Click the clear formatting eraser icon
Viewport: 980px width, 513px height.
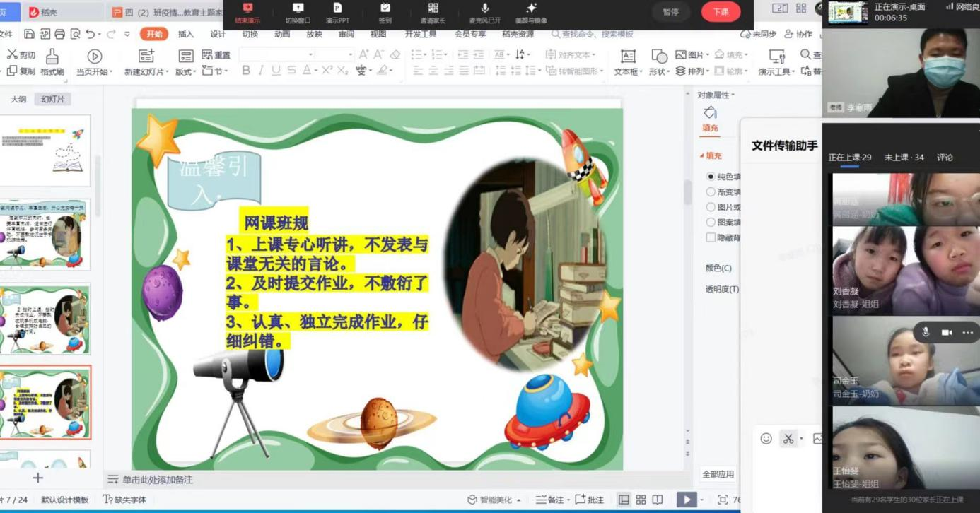coord(395,54)
